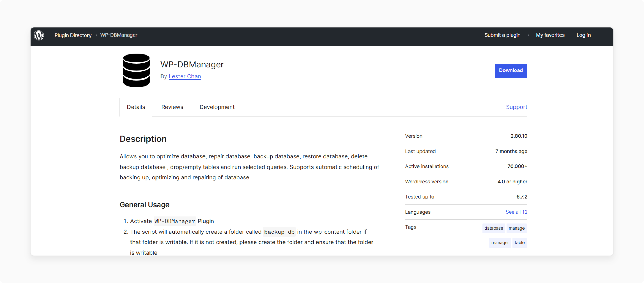Open the Support link

click(x=516, y=107)
